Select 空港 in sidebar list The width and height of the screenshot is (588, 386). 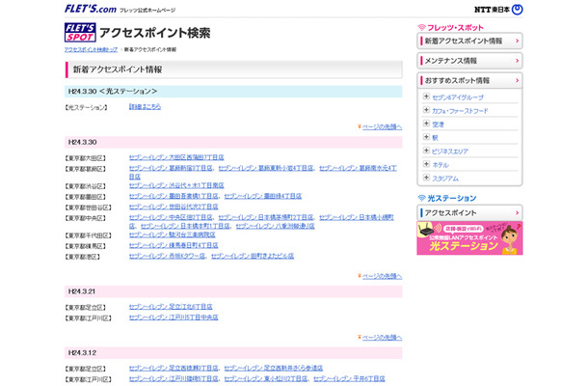point(438,124)
